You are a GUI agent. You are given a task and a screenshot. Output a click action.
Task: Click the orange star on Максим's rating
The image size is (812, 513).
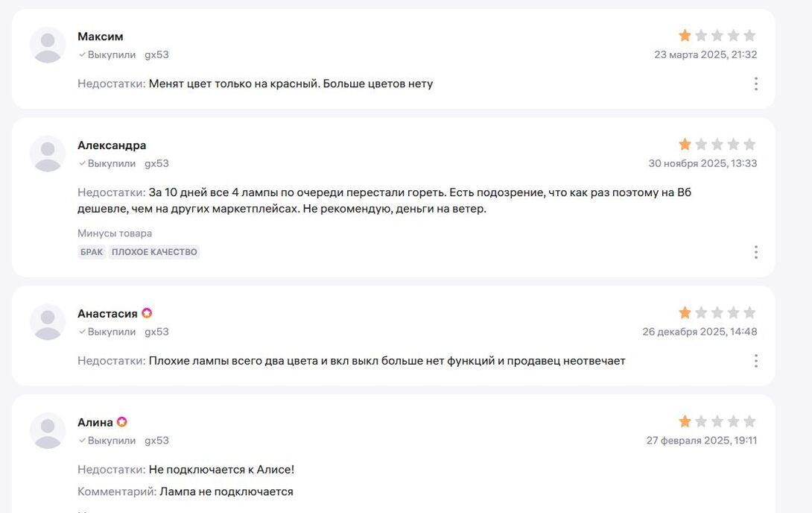[685, 36]
